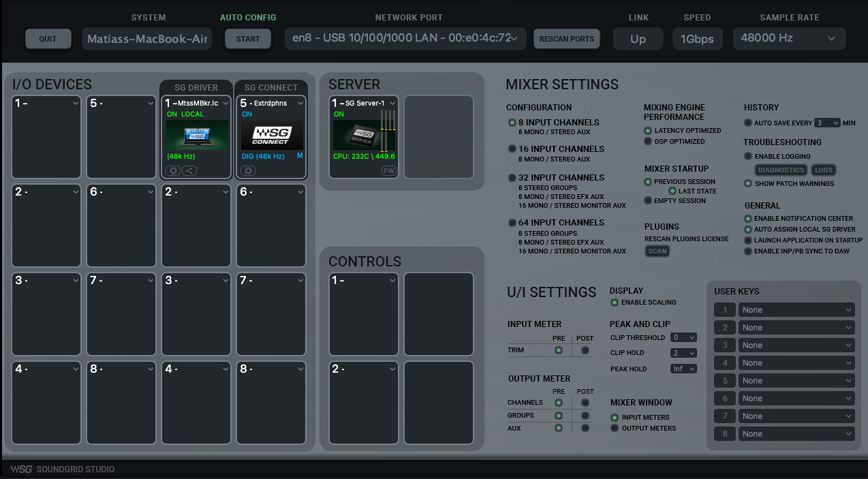Toggle Enable Notification Center
Image resolution: width=868 pixels, height=479 pixels.
point(748,219)
